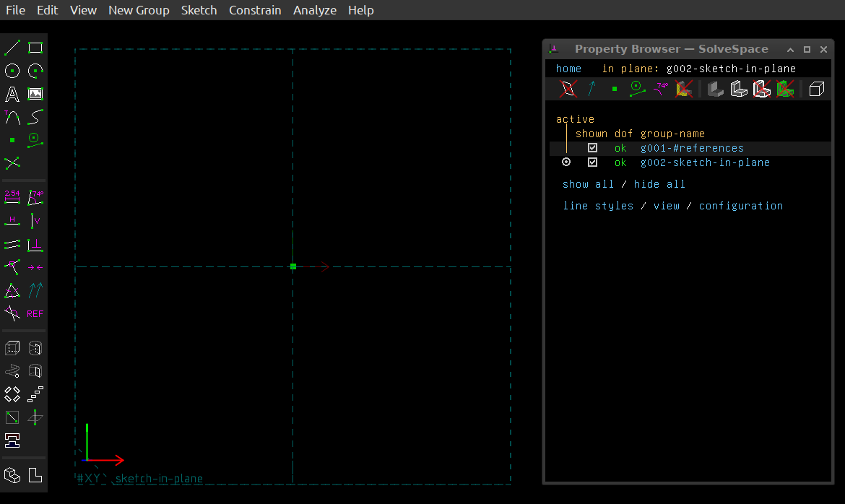Select the text in TrueType font tool
845x504 pixels.
click(x=12, y=94)
